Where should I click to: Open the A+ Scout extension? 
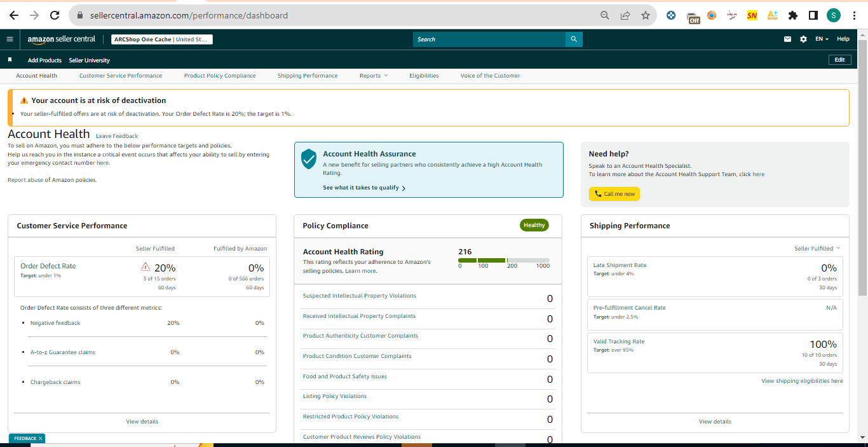[x=773, y=15]
